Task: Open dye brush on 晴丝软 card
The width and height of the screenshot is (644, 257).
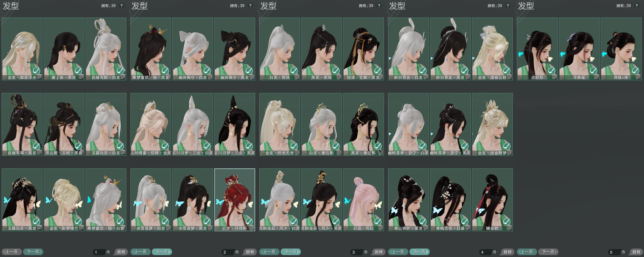Action: (507, 222)
